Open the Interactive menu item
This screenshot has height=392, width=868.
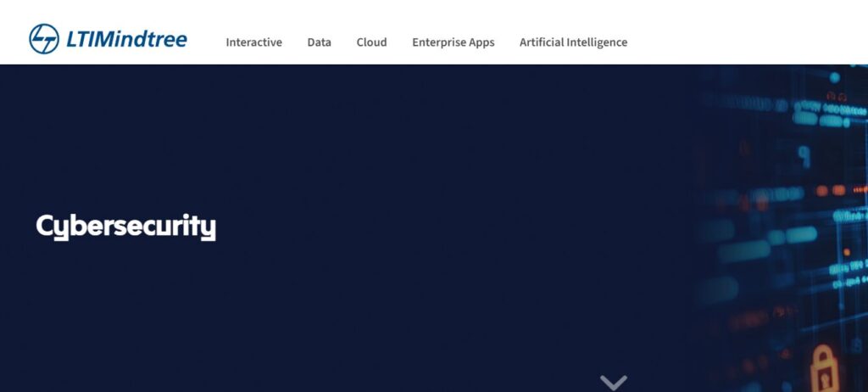coord(254,42)
